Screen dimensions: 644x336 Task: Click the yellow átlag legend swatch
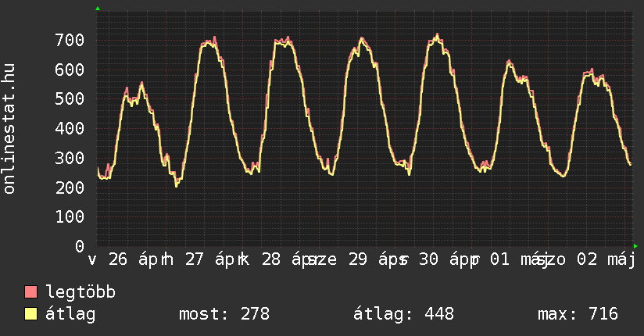(30, 314)
